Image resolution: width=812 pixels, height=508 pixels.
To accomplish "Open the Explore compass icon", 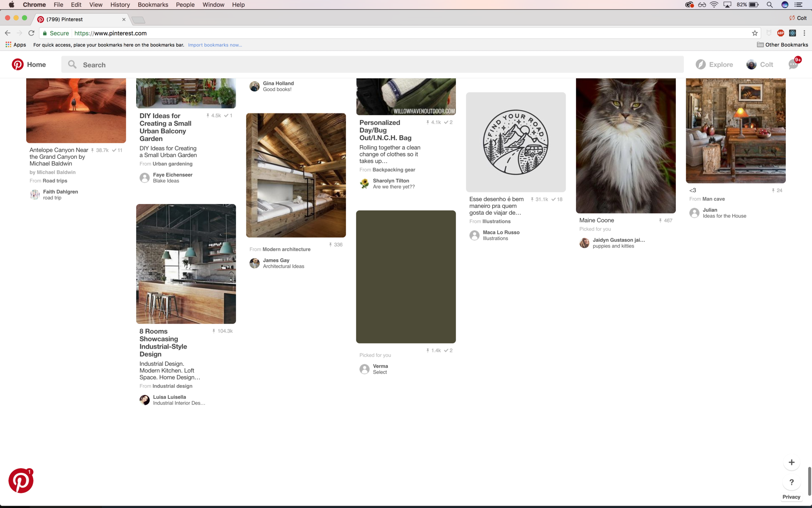I will (x=700, y=64).
